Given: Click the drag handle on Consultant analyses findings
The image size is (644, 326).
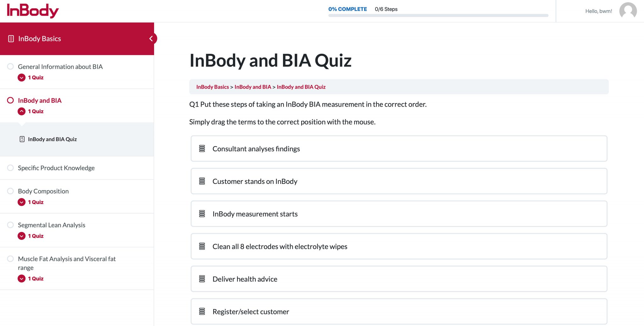Looking at the screenshot, I should point(202,148).
